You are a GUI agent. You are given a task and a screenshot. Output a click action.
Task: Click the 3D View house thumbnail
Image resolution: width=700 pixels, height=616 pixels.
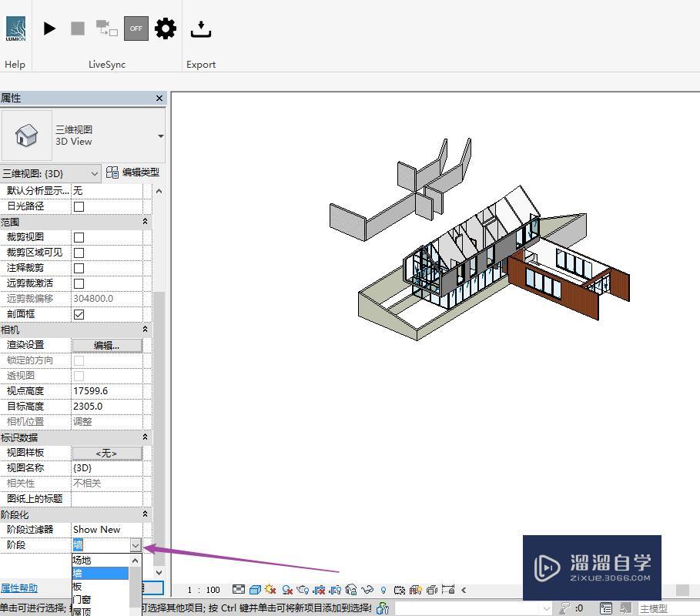pyautogui.click(x=27, y=136)
